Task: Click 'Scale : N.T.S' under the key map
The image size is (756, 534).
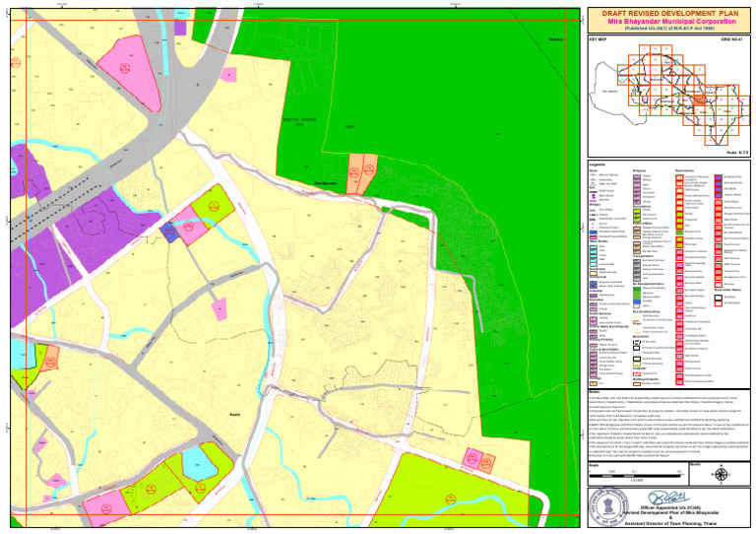Action: coord(737,153)
